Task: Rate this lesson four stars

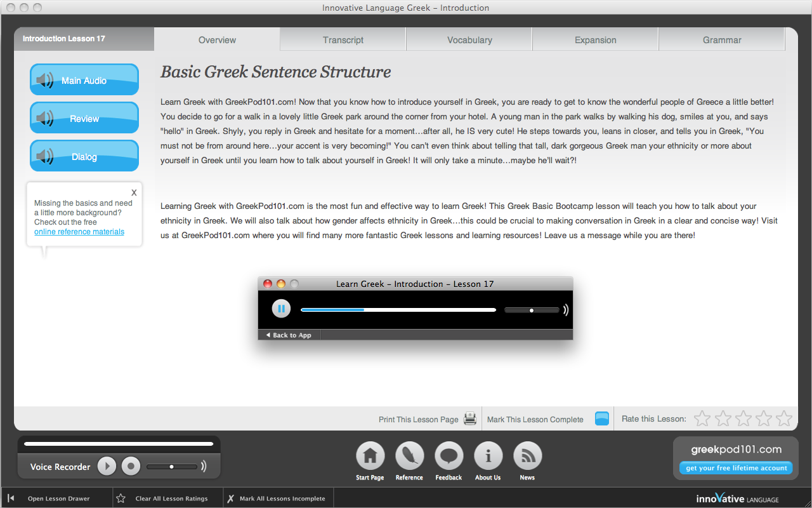Action: click(x=764, y=418)
